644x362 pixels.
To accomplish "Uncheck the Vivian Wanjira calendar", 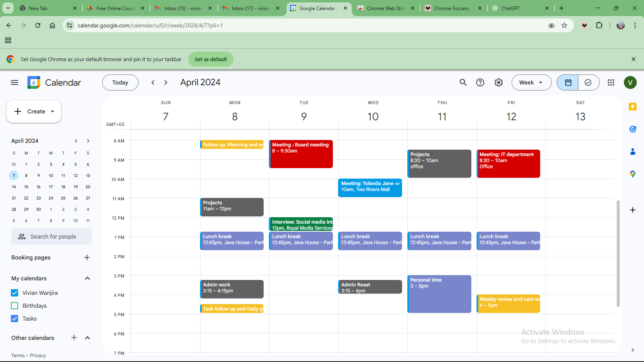I will pos(14,292).
